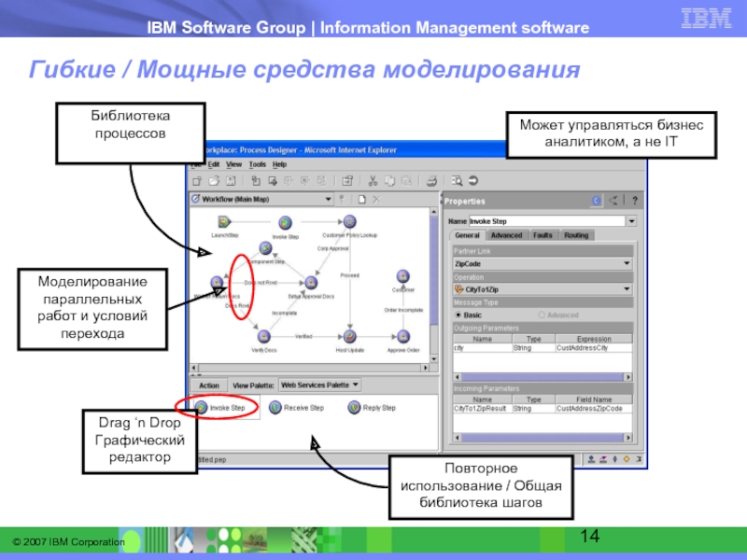The image size is (747, 560).
Task: Click the blank page icon beside Workflow dropdown
Action: 362,199
